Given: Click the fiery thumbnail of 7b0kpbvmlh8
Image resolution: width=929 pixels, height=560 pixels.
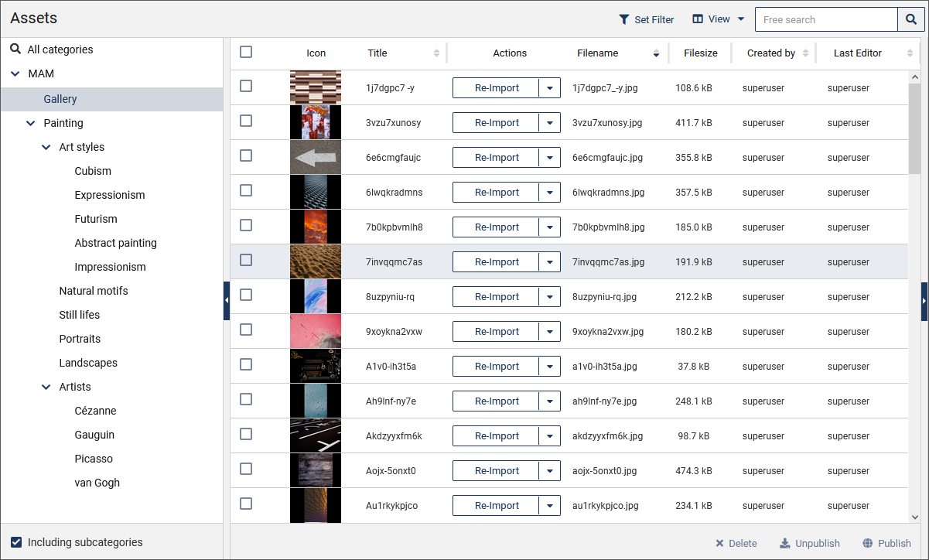Looking at the screenshot, I should [316, 227].
